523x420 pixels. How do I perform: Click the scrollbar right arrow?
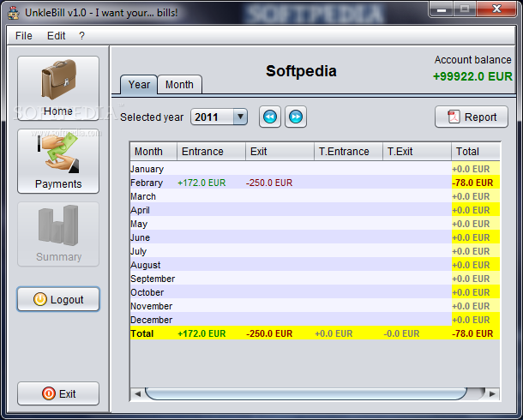click(492, 393)
